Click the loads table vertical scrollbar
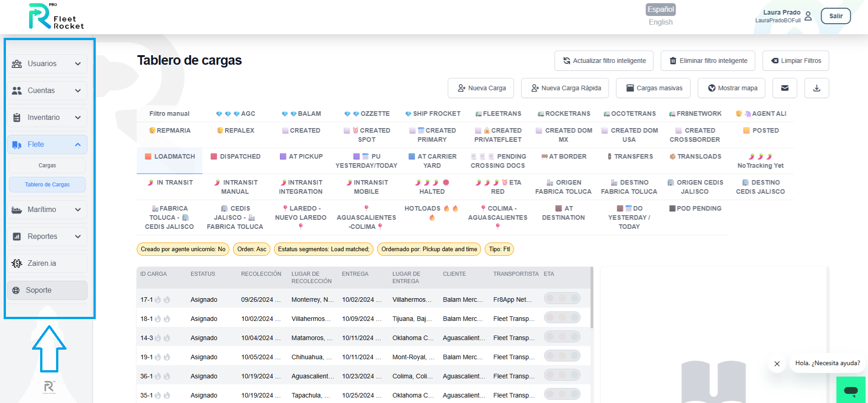 coord(592,297)
